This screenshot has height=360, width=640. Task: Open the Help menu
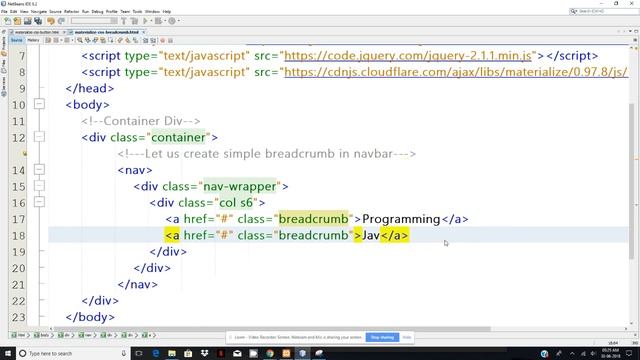point(167,11)
